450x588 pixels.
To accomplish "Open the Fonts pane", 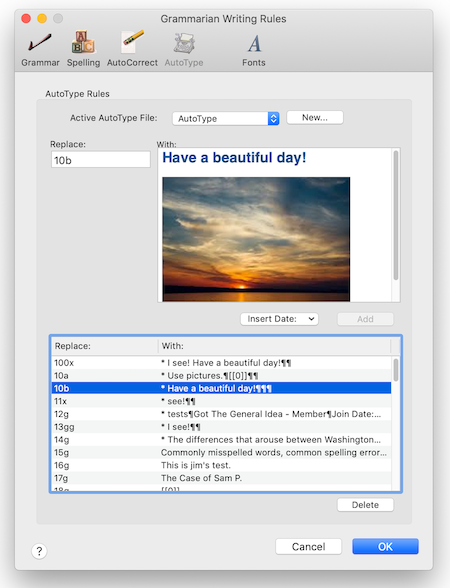I will (254, 49).
